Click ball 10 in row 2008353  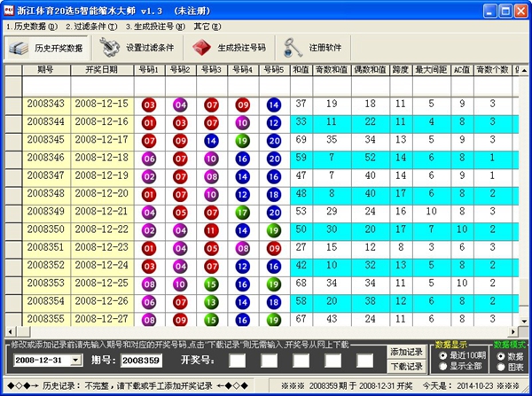180,284
